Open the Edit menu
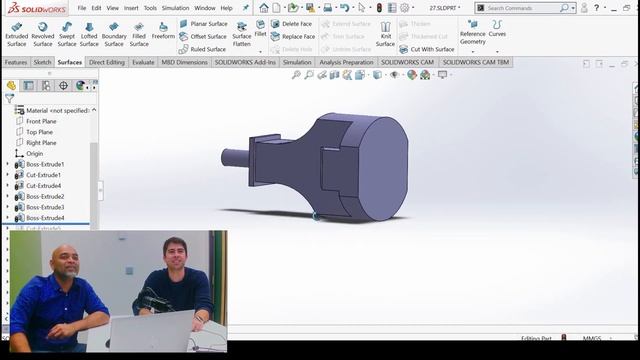Viewport: 640px width, 360px height. (96, 8)
